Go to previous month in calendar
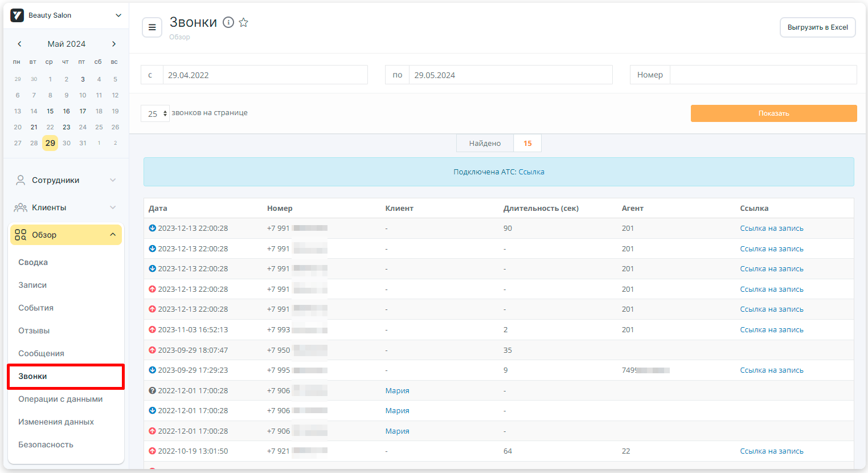868x473 pixels. click(x=19, y=44)
